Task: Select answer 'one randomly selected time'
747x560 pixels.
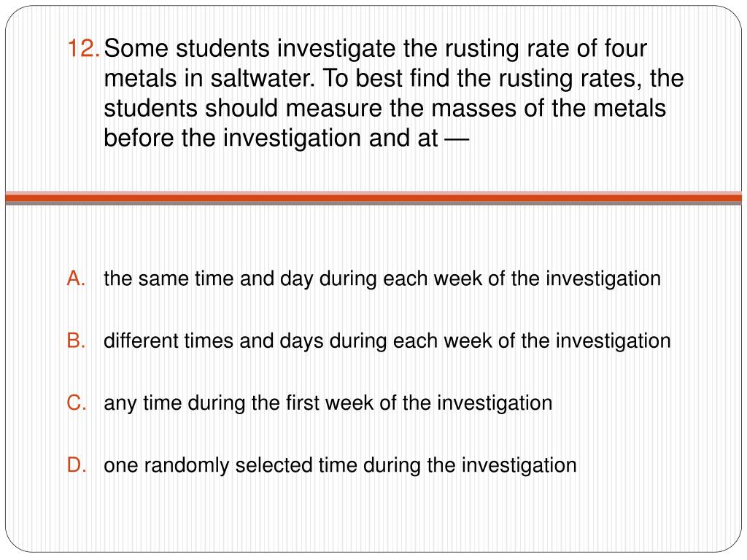Action: coord(340,464)
